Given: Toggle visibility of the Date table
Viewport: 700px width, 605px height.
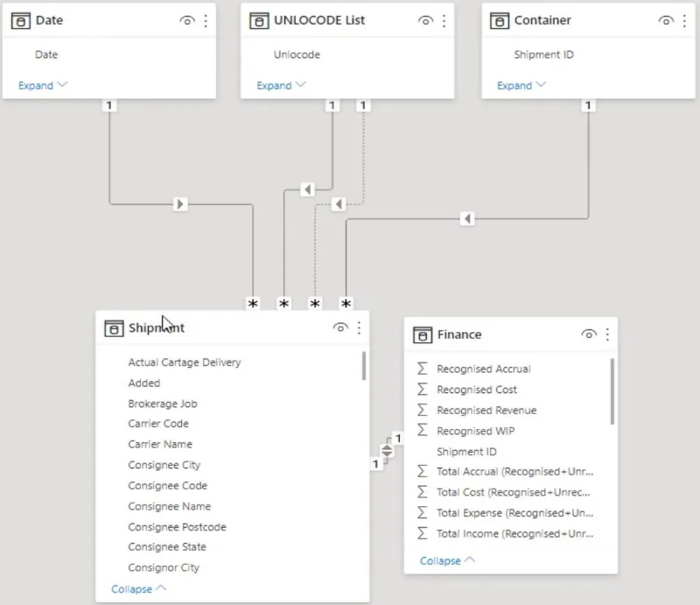Looking at the screenshot, I should [x=187, y=20].
